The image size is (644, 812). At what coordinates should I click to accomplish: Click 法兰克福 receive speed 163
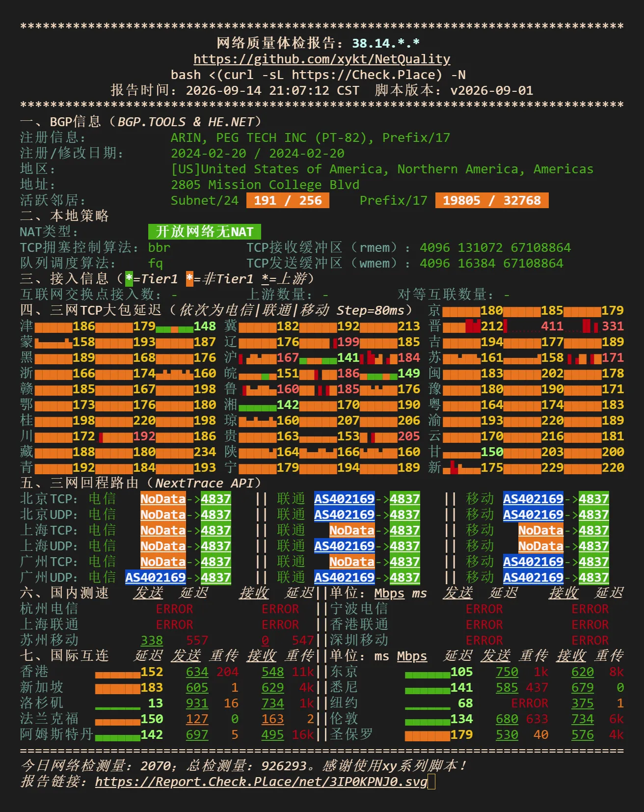(x=273, y=719)
